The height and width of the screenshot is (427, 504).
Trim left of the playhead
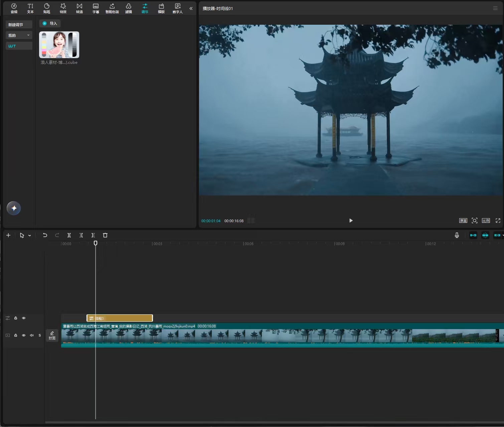pyautogui.click(x=81, y=235)
